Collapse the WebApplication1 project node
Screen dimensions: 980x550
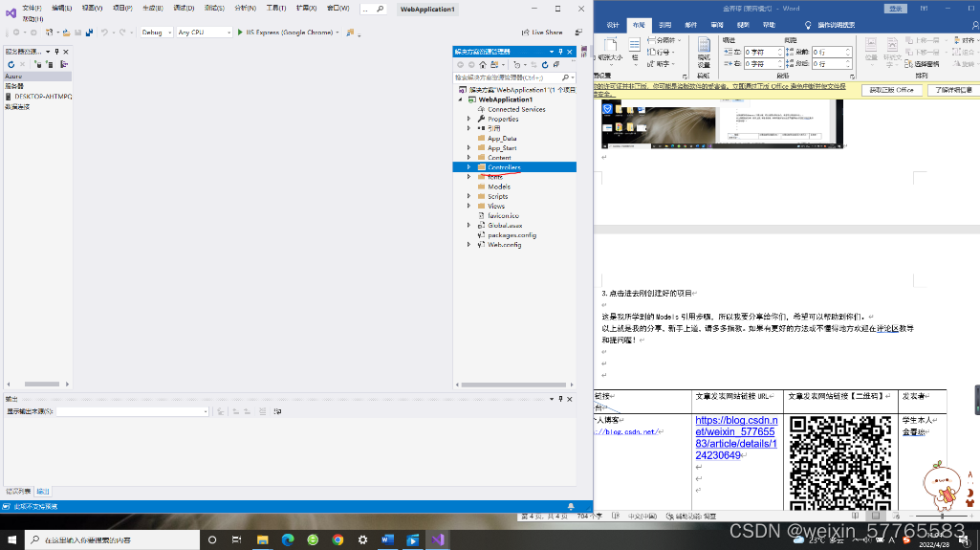tap(461, 99)
